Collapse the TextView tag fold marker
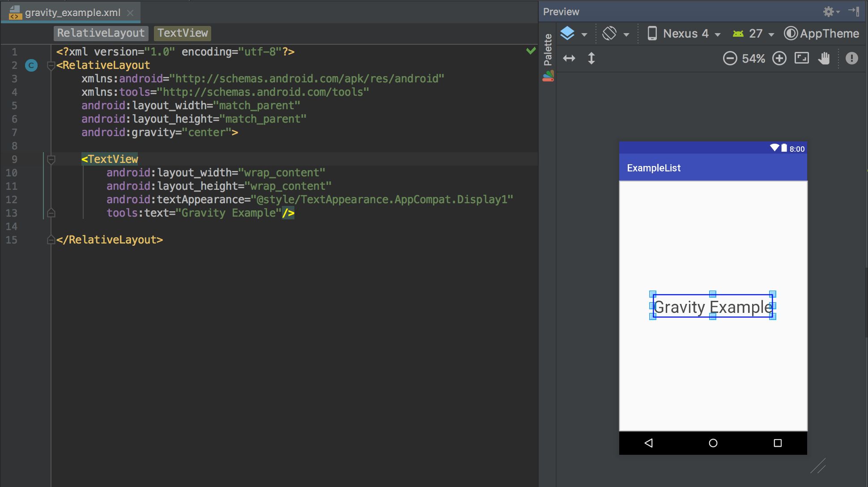Screen dimensions: 868x487 [x=51, y=159]
